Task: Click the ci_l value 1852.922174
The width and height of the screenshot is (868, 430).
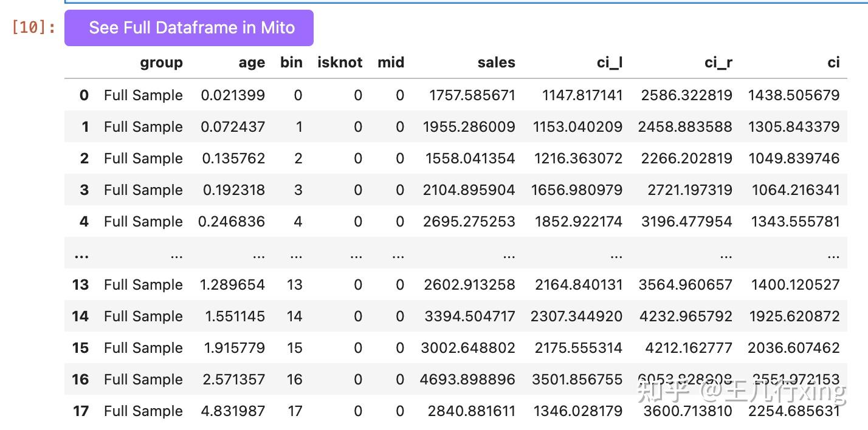Action: (x=578, y=222)
